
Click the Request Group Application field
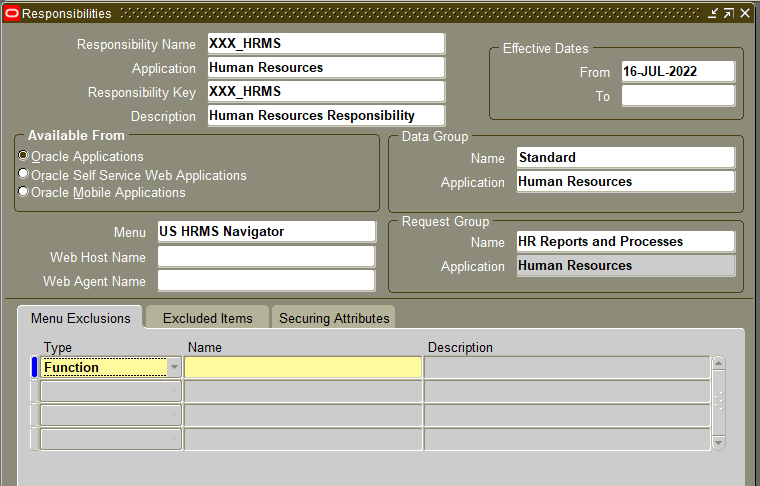(x=626, y=266)
